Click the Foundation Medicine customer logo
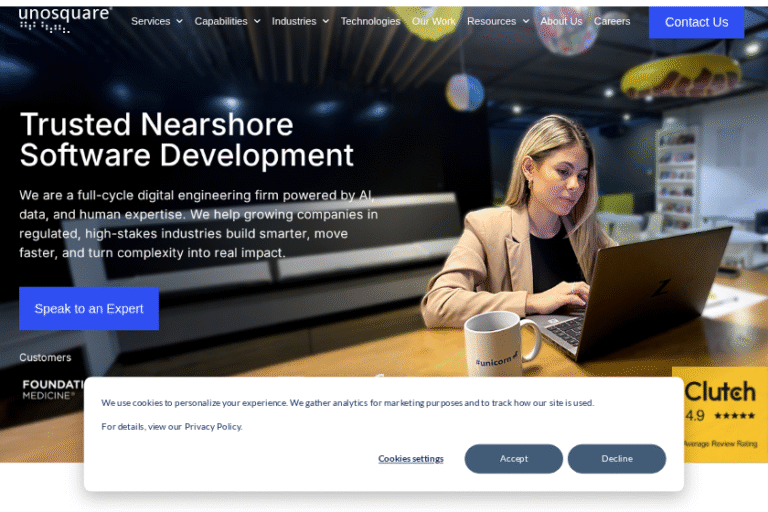 52,389
